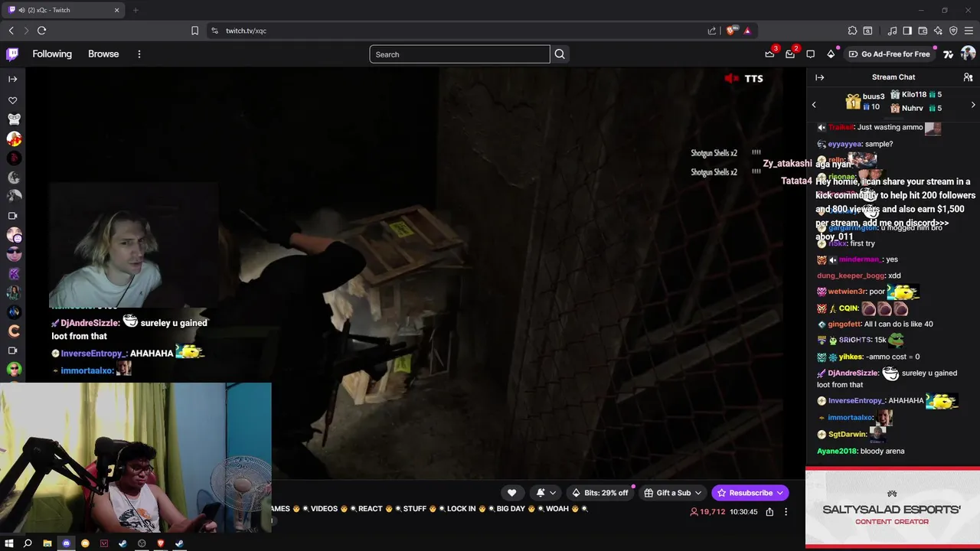980x551 pixels.
Task: Click the Brave Shields lion icon
Action: pos(731,31)
